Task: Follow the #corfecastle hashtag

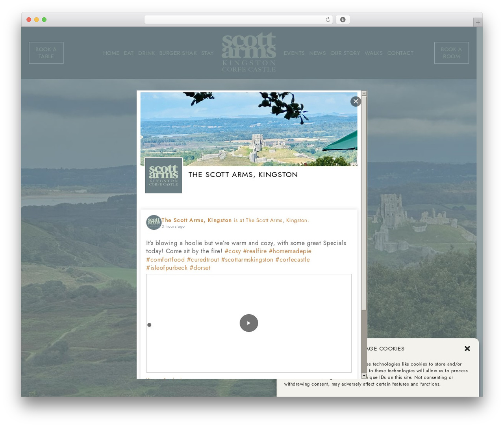Action: [293, 260]
